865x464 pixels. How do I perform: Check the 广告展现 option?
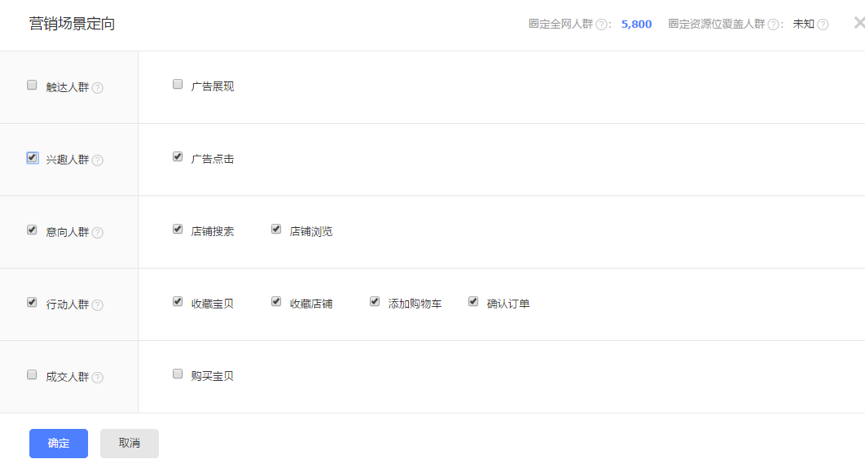(x=178, y=84)
